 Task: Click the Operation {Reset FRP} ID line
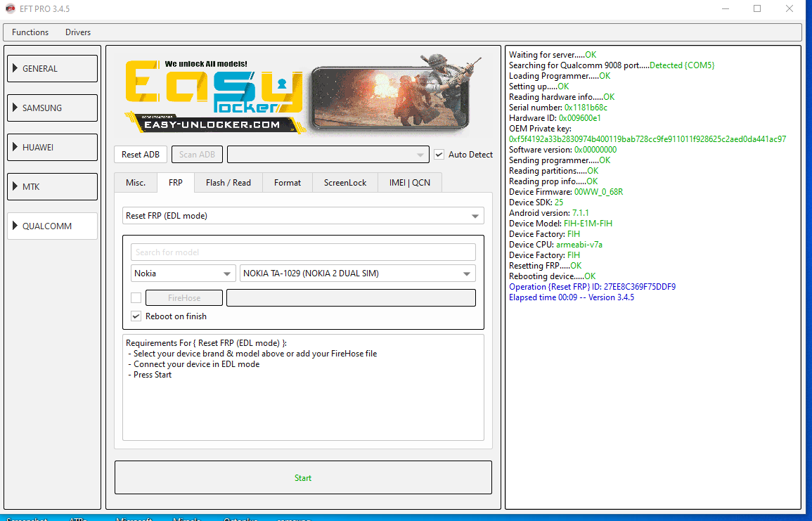pos(592,287)
